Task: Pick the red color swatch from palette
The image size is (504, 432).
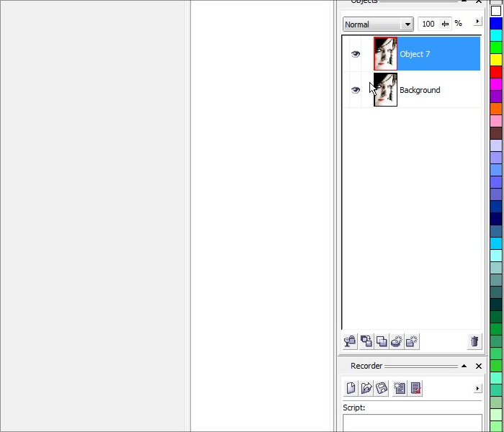Action: point(496,71)
